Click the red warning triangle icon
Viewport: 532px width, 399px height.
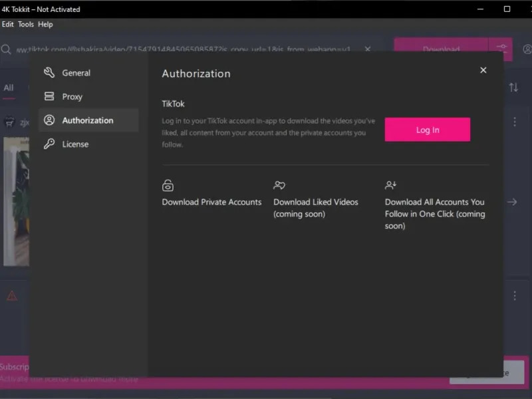12,296
